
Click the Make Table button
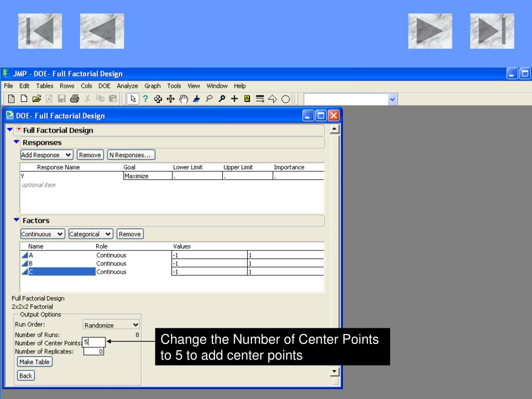click(x=35, y=362)
